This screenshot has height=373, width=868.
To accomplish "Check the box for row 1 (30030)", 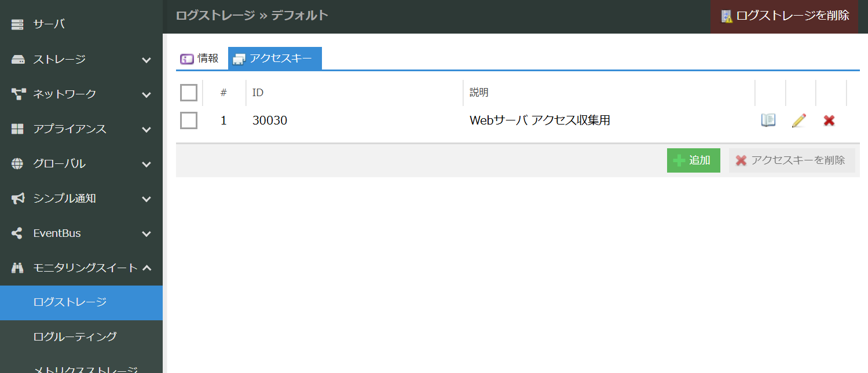I will (189, 120).
